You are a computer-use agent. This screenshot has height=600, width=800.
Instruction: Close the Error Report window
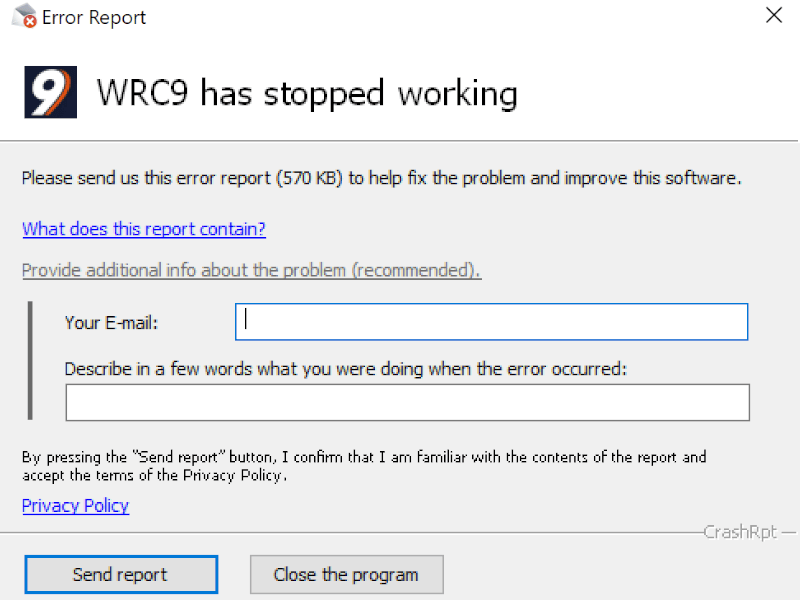pos(773,16)
